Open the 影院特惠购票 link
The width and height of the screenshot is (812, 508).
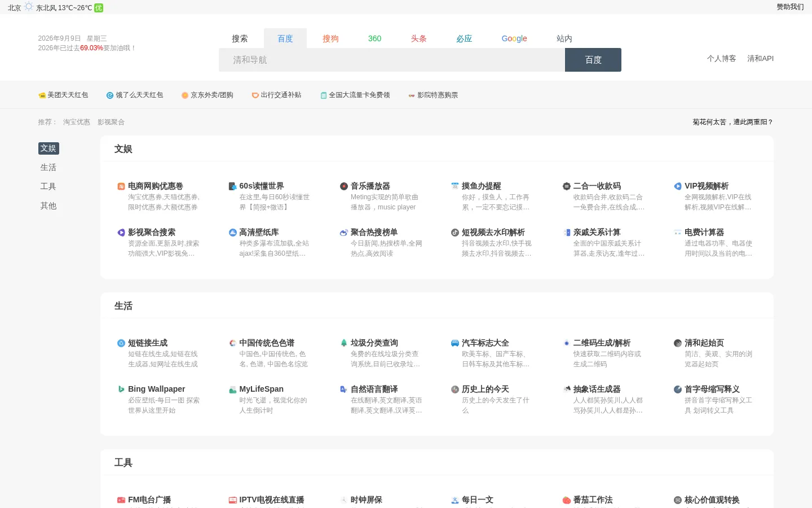pyautogui.click(x=433, y=95)
